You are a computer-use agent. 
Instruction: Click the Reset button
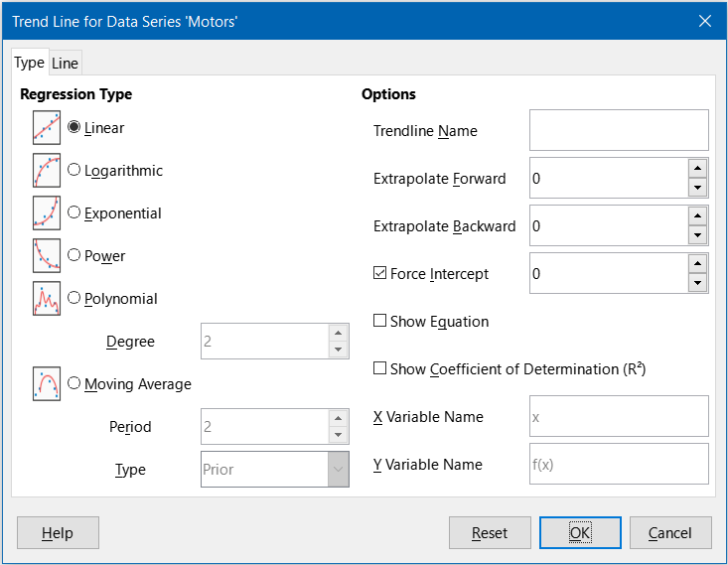point(490,533)
